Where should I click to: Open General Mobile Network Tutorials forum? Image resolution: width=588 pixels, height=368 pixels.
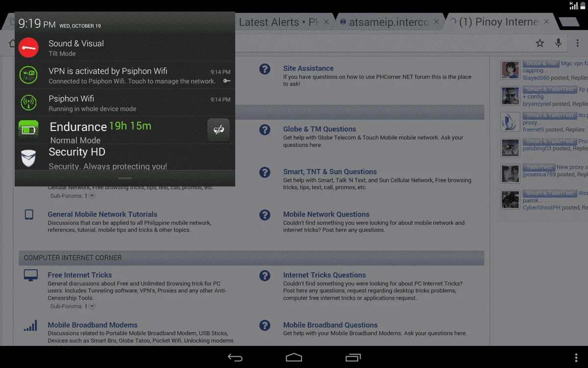102,214
